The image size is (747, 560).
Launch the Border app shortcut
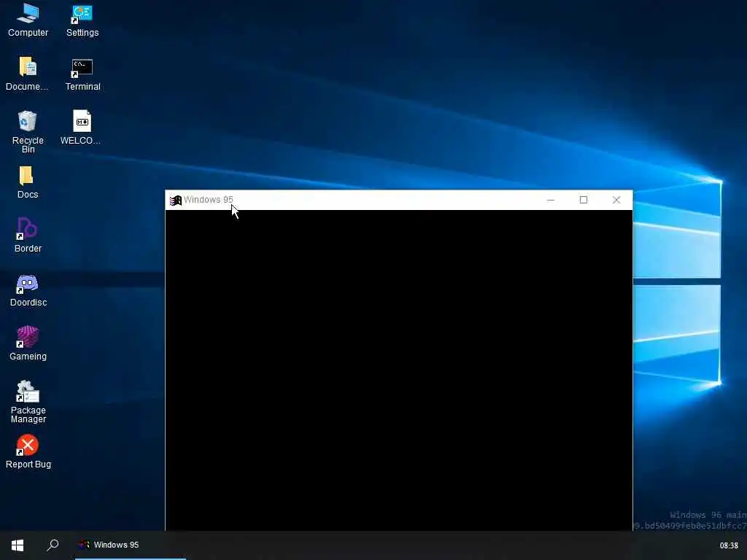(x=28, y=236)
